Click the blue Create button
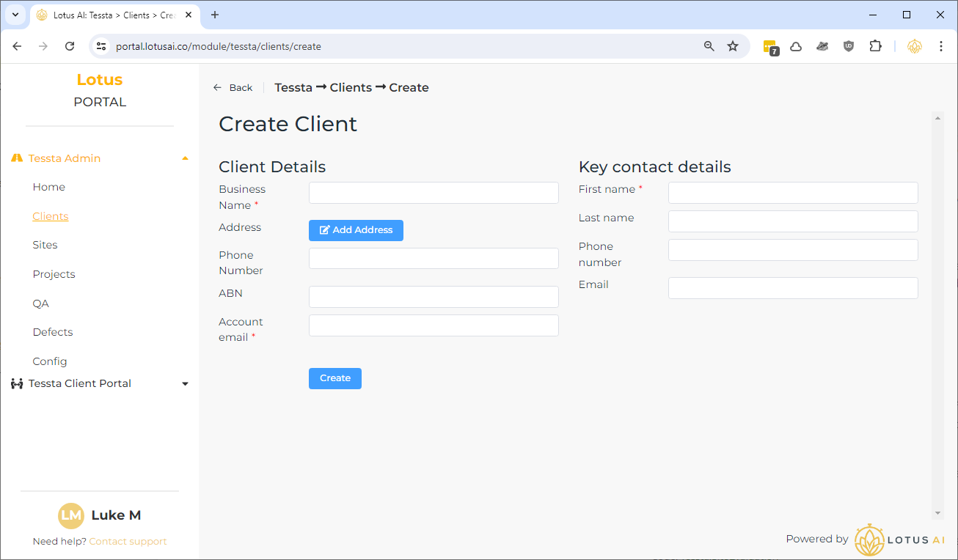Viewport: 958px width, 560px height. [x=334, y=378]
